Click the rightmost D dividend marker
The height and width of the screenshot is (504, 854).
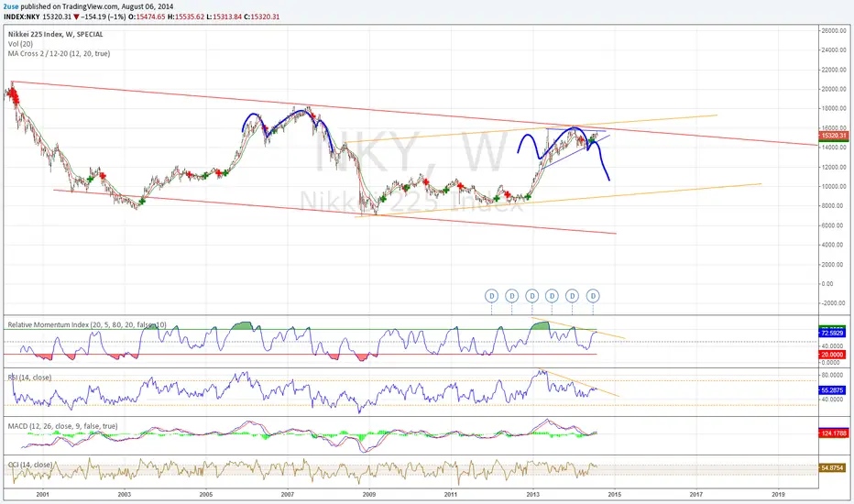coord(593,296)
